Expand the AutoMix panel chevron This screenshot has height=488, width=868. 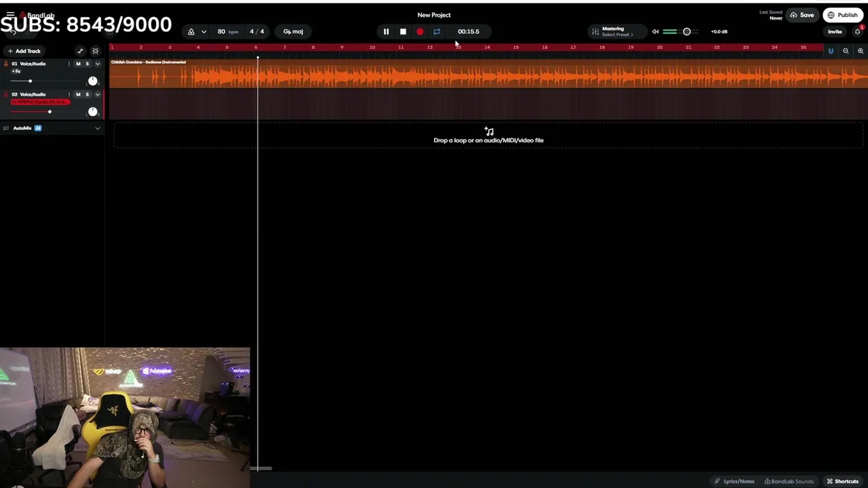[97, 128]
